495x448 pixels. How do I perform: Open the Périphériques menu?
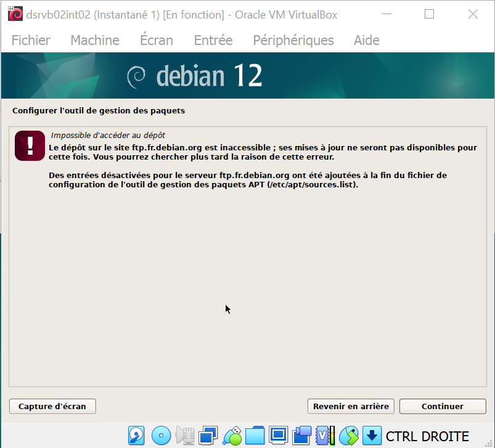[293, 40]
